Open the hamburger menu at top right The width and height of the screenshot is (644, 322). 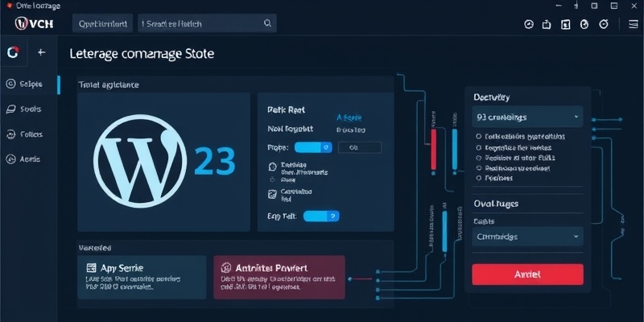tap(634, 24)
